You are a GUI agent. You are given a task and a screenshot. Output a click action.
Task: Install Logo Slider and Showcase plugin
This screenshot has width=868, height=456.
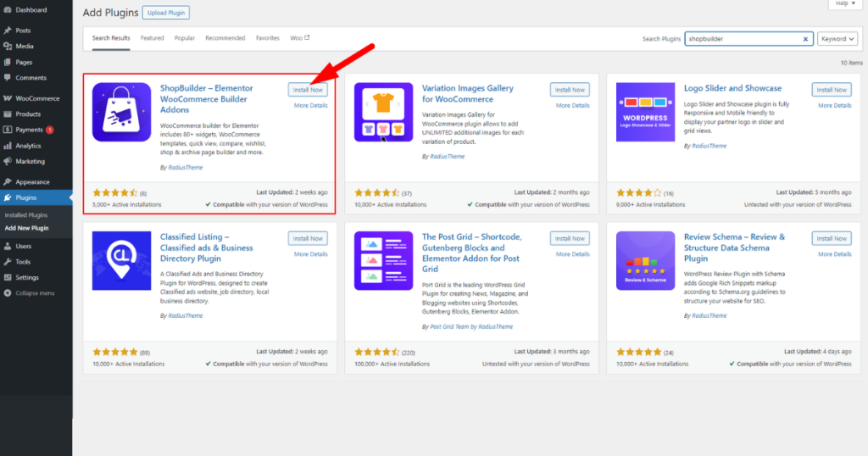coord(832,90)
